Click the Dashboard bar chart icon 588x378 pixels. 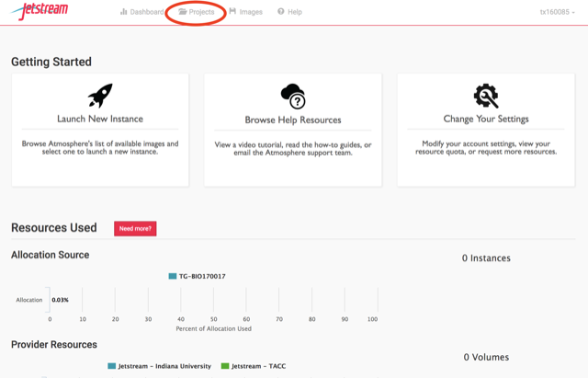(123, 12)
